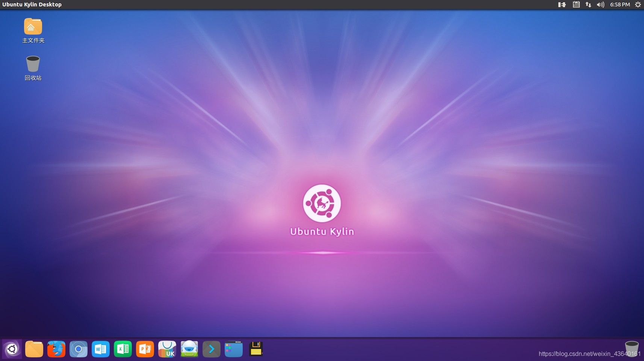The height and width of the screenshot is (361, 644).
Task: Open the gray chevron arrow app in the dock
Action: 212,349
